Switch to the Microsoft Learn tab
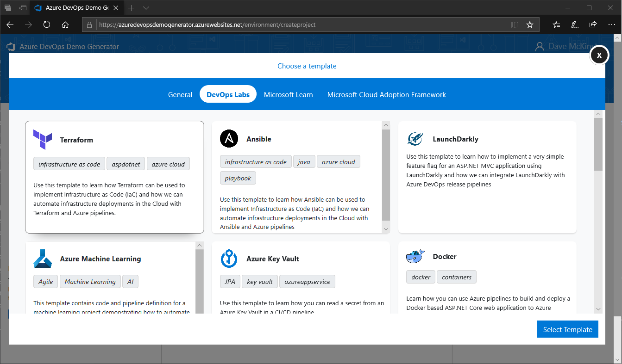This screenshot has width=622, height=364. [288, 94]
